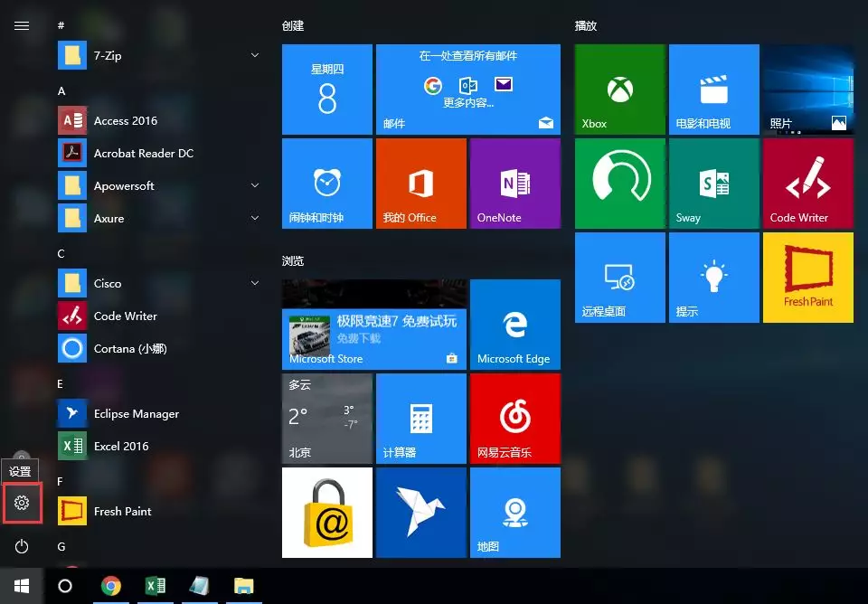Open the Sway tile

(x=713, y=183)
